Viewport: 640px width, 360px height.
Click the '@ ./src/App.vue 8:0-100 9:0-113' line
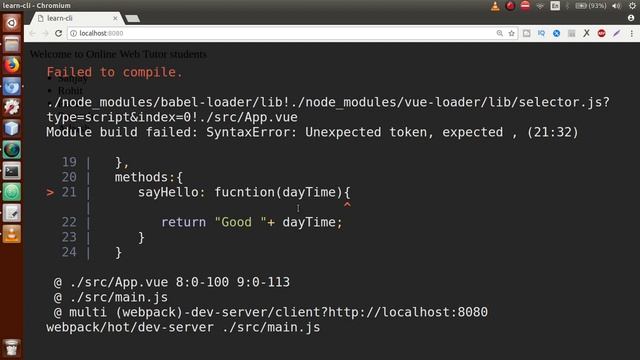(x=172, y=282)
